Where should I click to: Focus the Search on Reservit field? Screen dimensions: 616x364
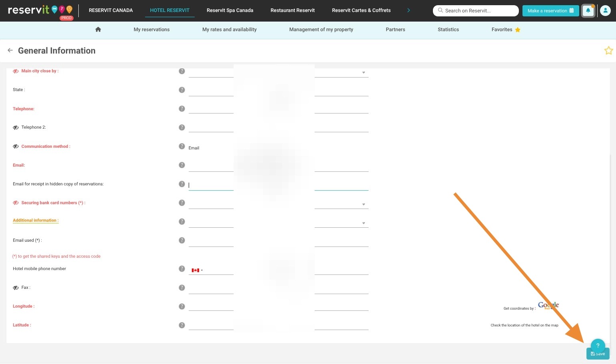(x=476, y=11)
